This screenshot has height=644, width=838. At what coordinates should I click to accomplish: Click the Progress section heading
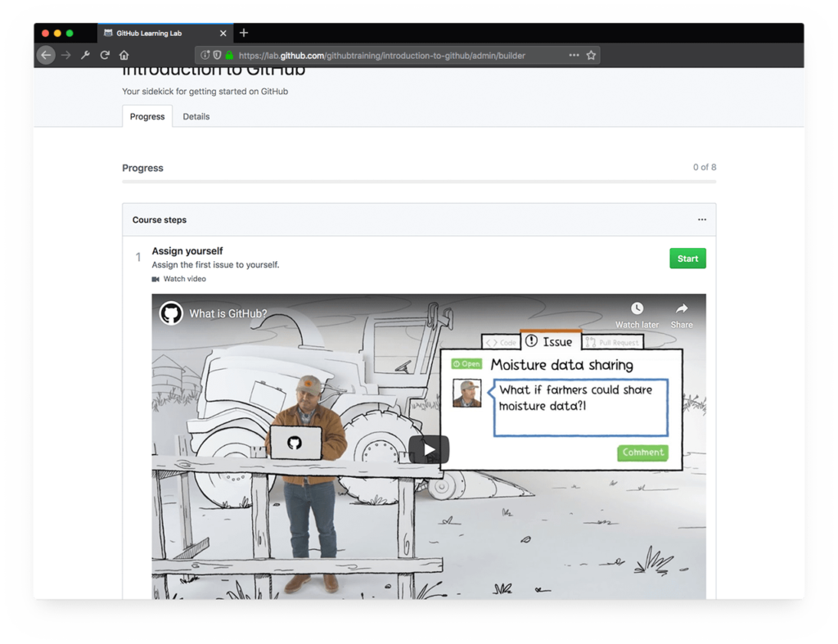(142, 168)
